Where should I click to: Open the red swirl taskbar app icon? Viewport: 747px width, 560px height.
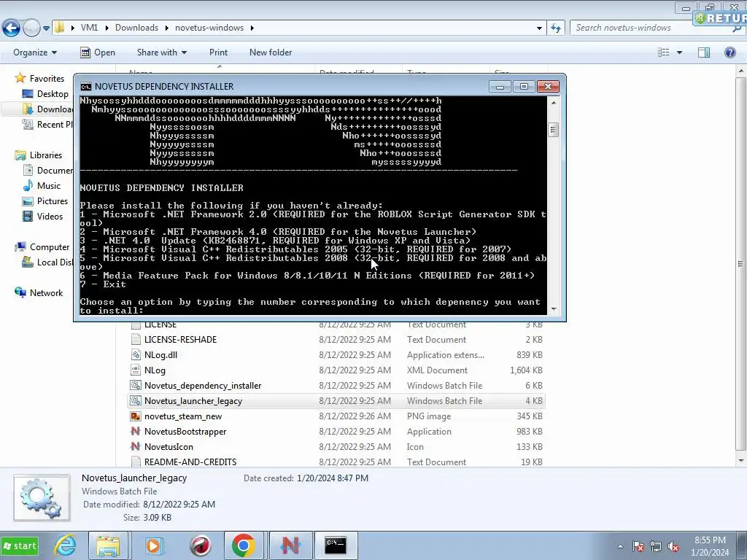pos(201,545)
